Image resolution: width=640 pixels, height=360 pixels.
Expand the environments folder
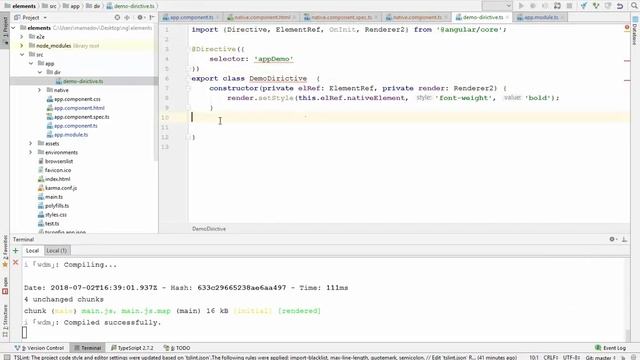pyautogui.click(x=31, y=153)
